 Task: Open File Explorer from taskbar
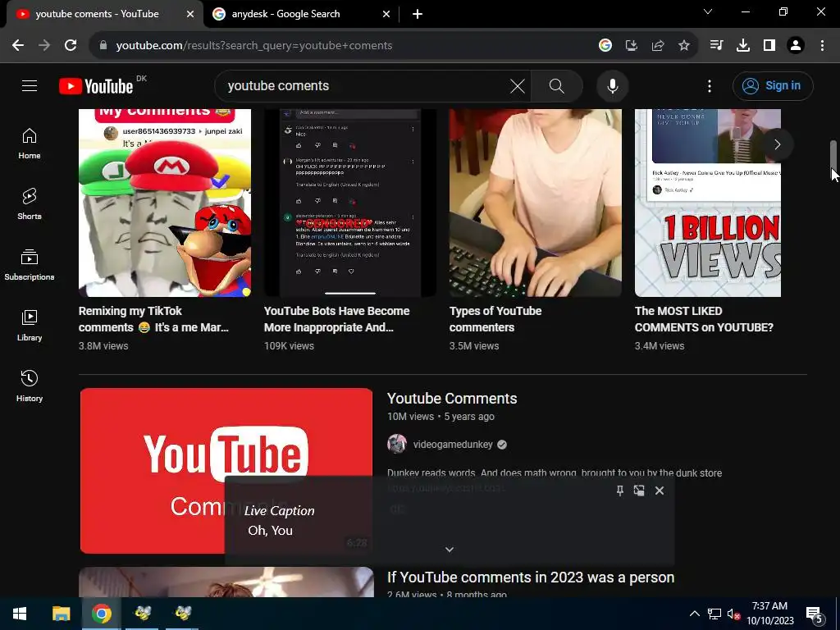[x=61, y=614]
